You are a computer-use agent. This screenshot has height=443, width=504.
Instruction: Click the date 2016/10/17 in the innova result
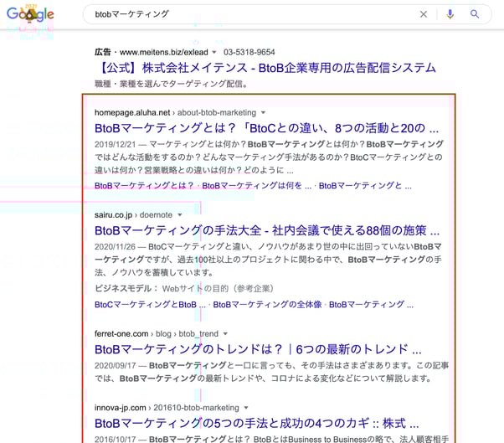[x=115, y=439]
